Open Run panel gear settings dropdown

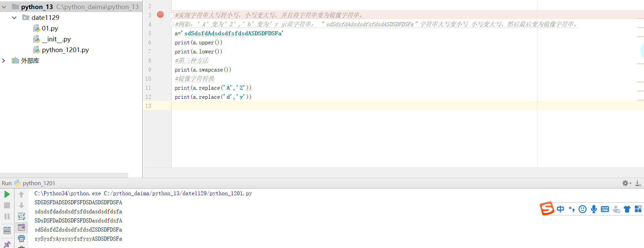click(x=626, y=183)
